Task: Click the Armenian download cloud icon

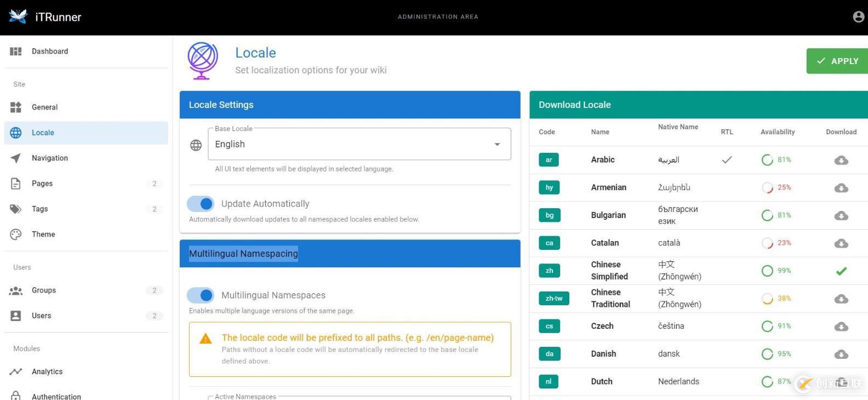Action: 841,188
